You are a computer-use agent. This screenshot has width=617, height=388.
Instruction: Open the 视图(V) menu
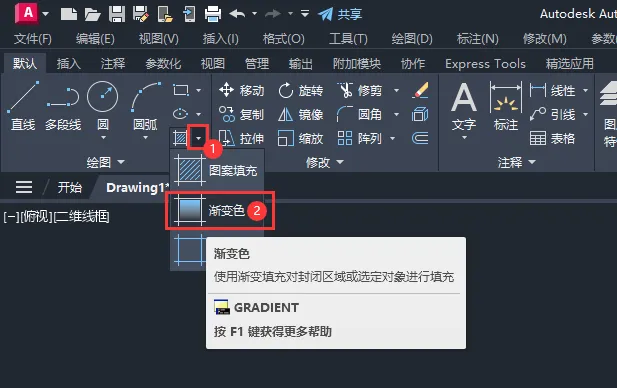[159, 39]
